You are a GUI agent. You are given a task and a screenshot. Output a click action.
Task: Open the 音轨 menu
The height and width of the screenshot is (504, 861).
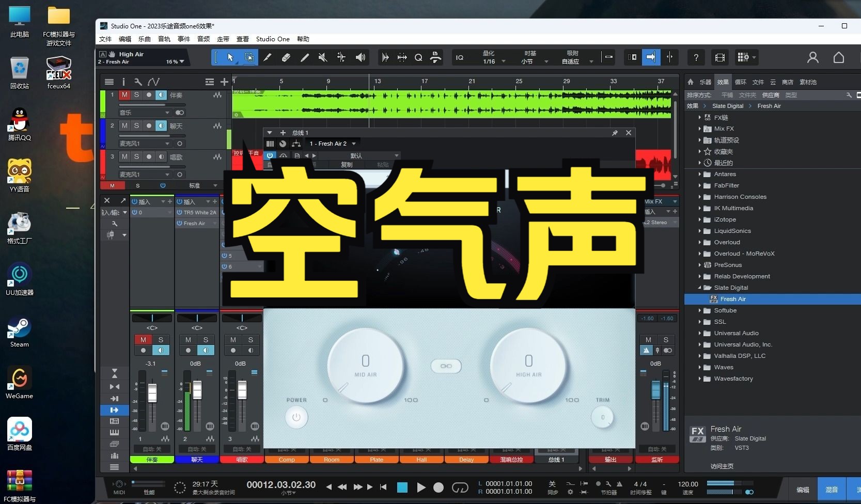164,39
